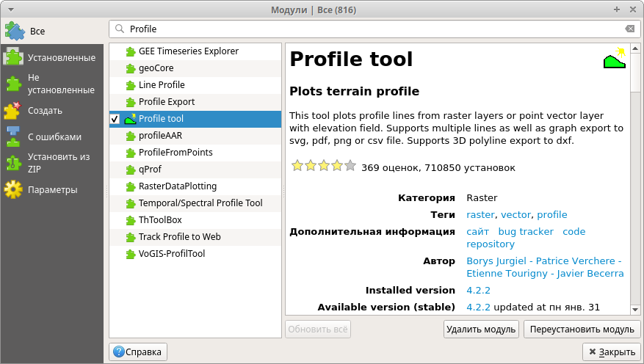Click the plugin icon beside VoGIS-ProfilTool
Image resolution: width=644 pixels, height=364 pixels.
(131, 254)
